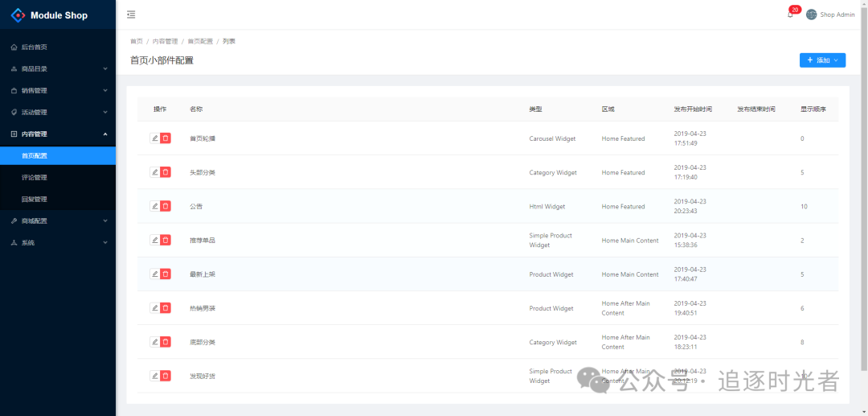Click the catalog icon beside 商品目录
Screen dimensions: 868x416
14,68
